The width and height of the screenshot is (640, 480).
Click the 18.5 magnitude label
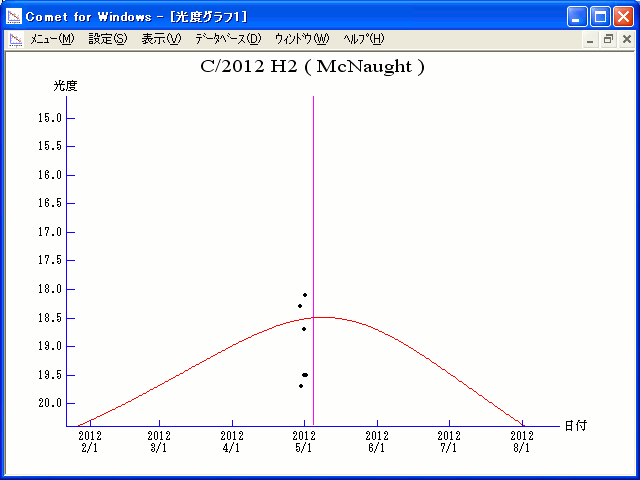point(50,318)
